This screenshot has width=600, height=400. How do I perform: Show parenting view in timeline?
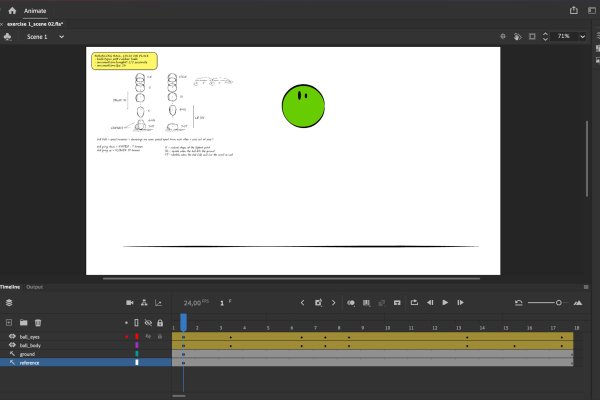tap(144, 303)
